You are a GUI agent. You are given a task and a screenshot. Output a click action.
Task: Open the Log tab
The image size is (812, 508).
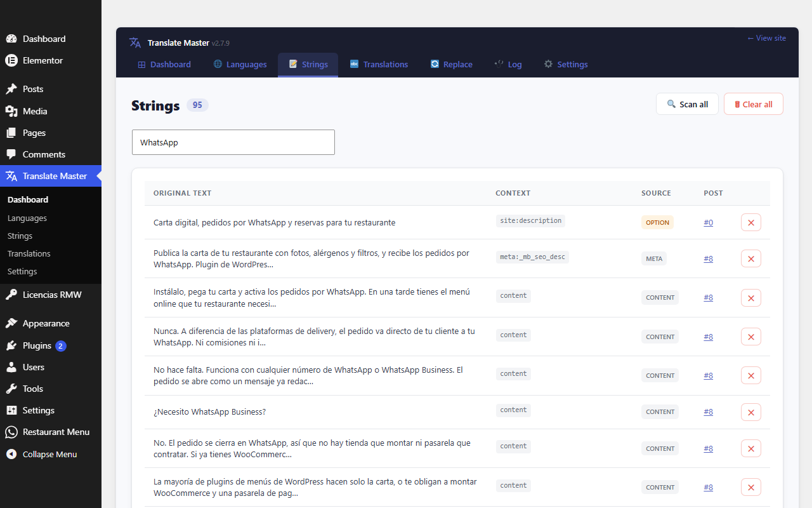508,64
